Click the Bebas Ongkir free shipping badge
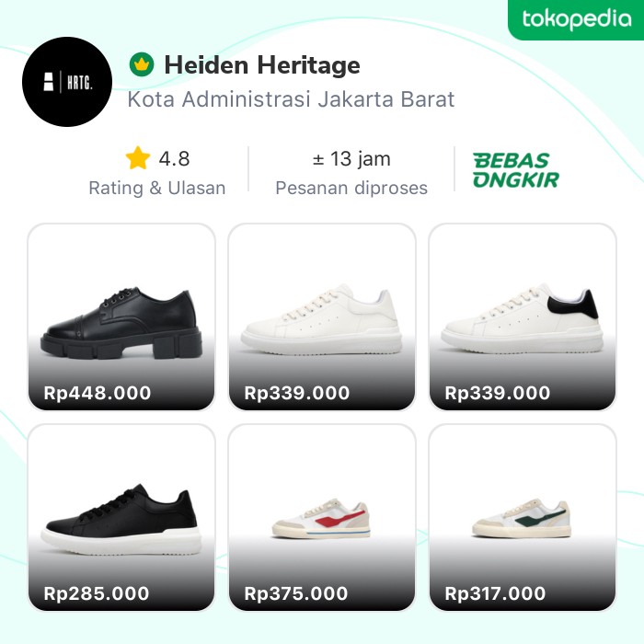The width and height of the screenshot is (644, 644). 516,170
